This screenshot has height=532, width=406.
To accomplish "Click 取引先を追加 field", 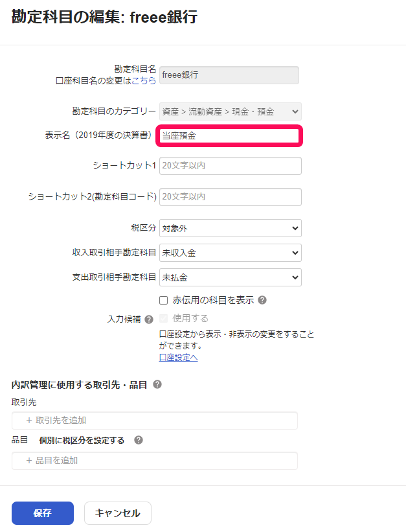I will (x=154, y=421).
